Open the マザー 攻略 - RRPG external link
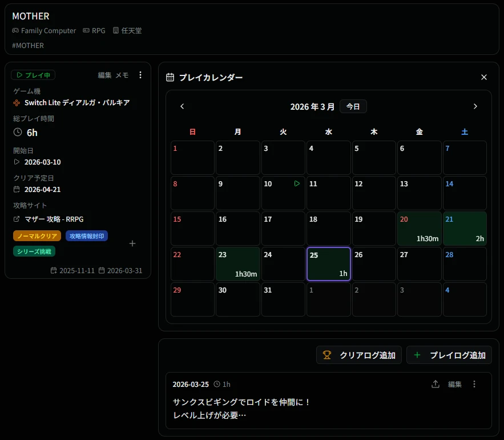This screenshot has height=440, width=504. [x=54, y=219]
